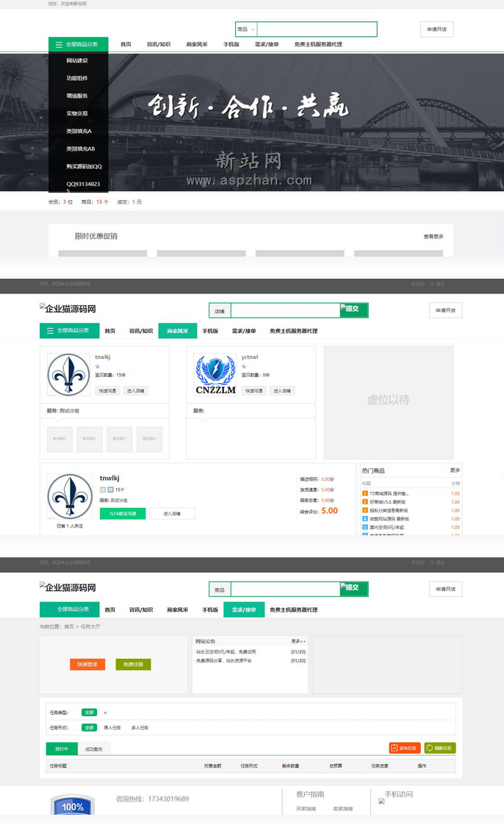Open the 店铺 search category selector
Viewport: 504px width, 825px height.
point(220,311)
